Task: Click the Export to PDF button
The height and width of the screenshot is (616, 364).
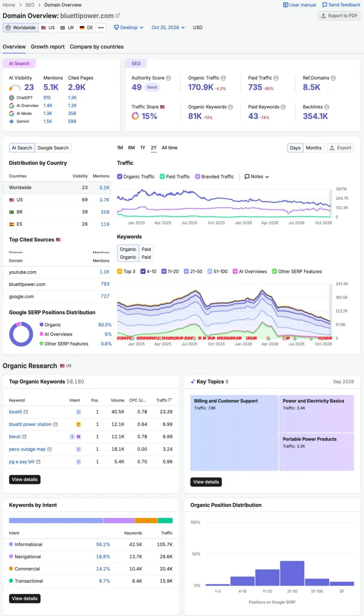Action: click(x=339, y=16)
